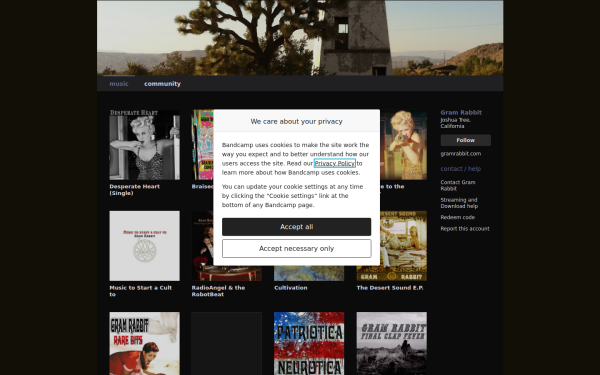Visit gramrabbit.com link
The height and width of the screenshot is (375, 600).
tap(460, 154)
